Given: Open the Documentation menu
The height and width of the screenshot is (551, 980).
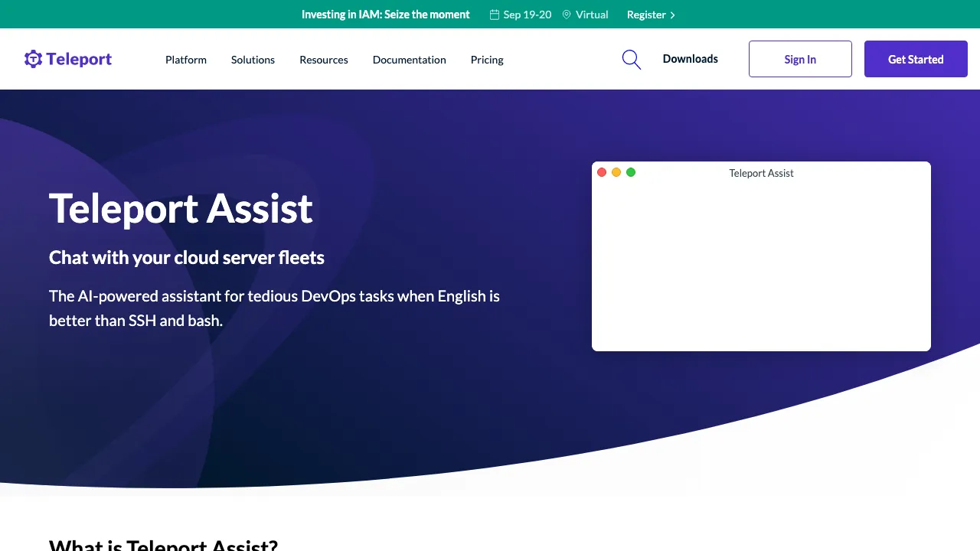Looking at the screenshot, I should [410, 60].
